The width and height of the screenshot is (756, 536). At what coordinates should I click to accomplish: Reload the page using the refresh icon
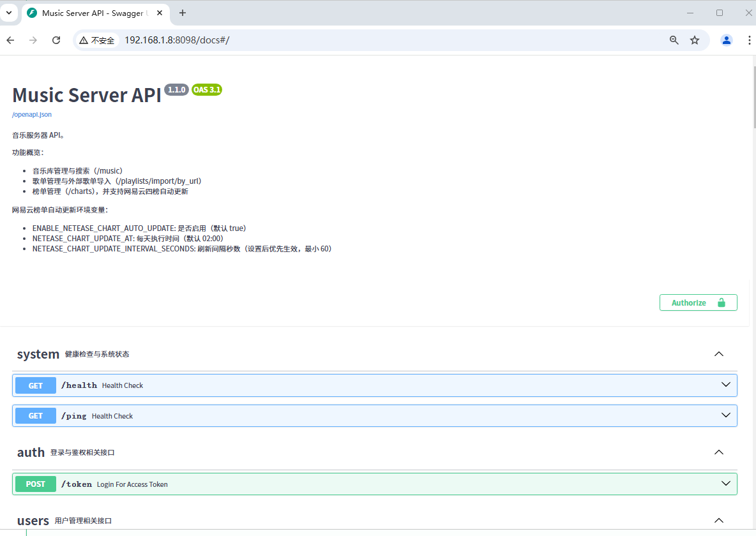(x=56, y=40)
